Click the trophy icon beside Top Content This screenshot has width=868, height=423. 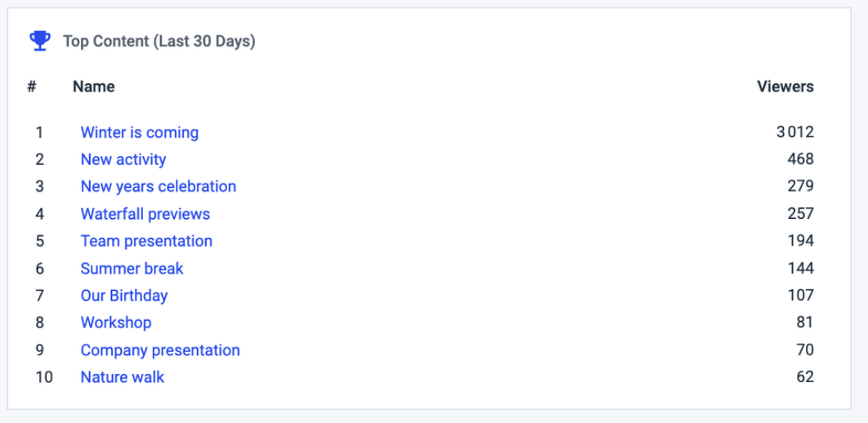click(x=40, y=41)
